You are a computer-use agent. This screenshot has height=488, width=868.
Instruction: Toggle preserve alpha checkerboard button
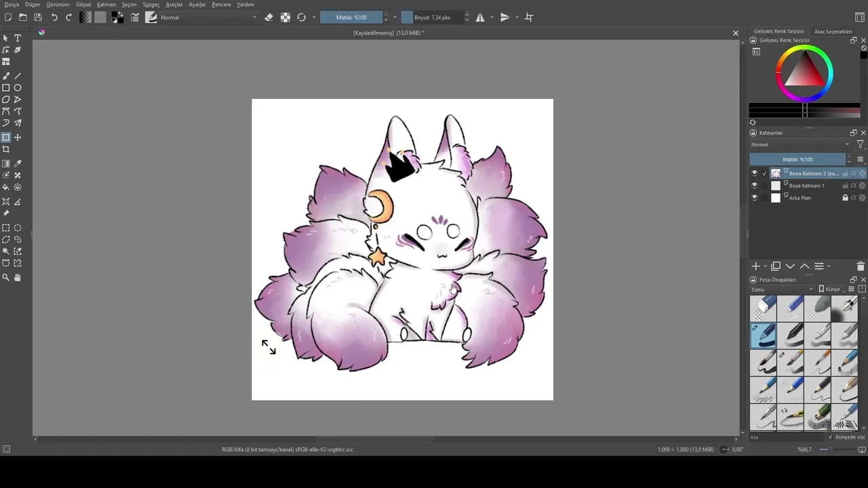(x=285, y=18)
